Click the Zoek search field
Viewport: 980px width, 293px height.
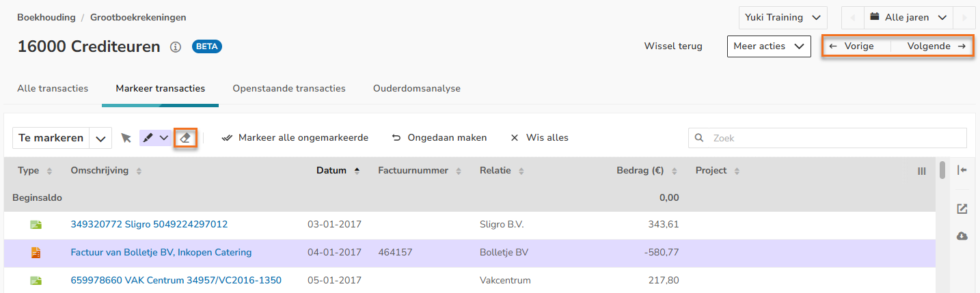[834, 138]
